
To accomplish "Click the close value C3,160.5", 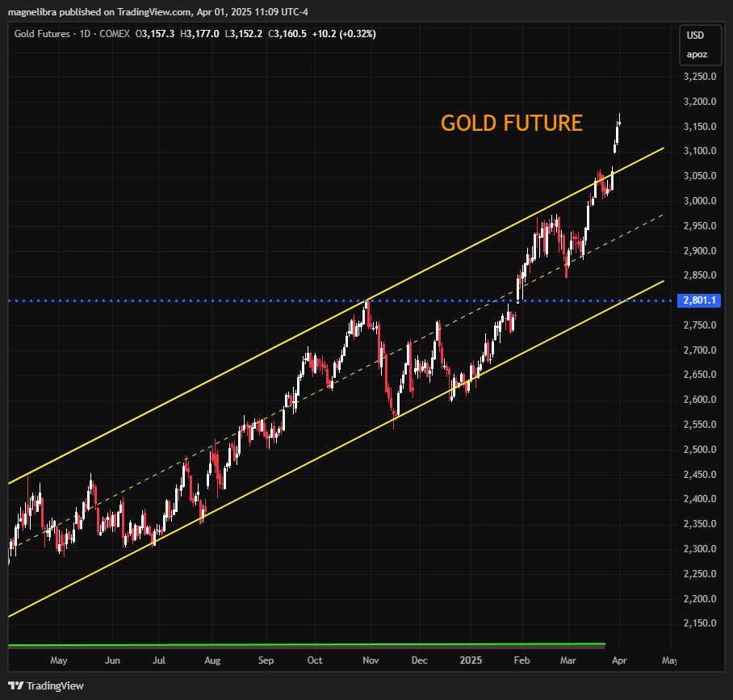I will pos(287,34).
